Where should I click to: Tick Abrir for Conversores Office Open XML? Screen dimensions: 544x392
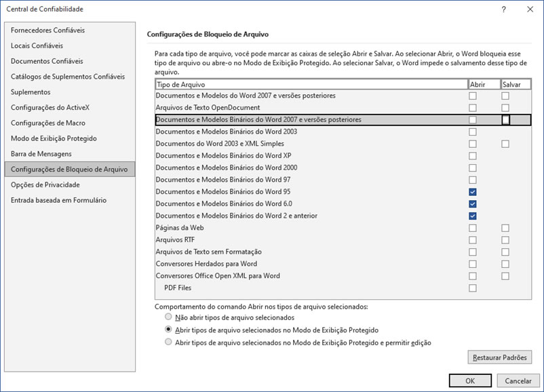[x=473, y=276]
